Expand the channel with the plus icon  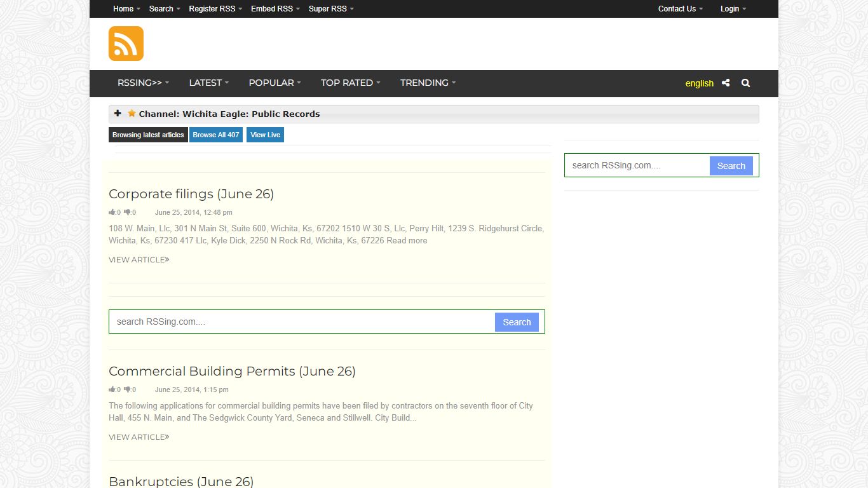[118, 114]
